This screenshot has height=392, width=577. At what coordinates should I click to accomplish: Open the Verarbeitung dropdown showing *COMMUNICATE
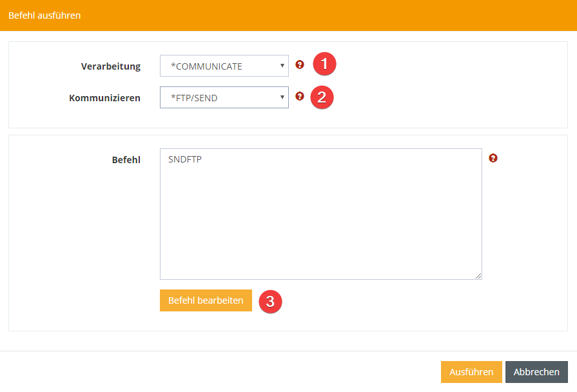tap(219, 66)
